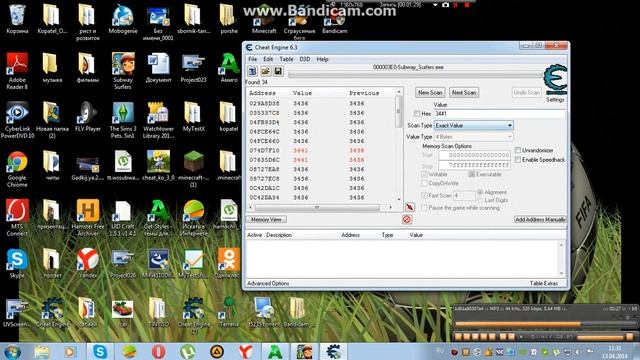Image resolution: width=640 pixels, height=360 pixels.
Task: Toggle Pause the game while scanning
Action: pyautogui.click(x=424, y=208)
